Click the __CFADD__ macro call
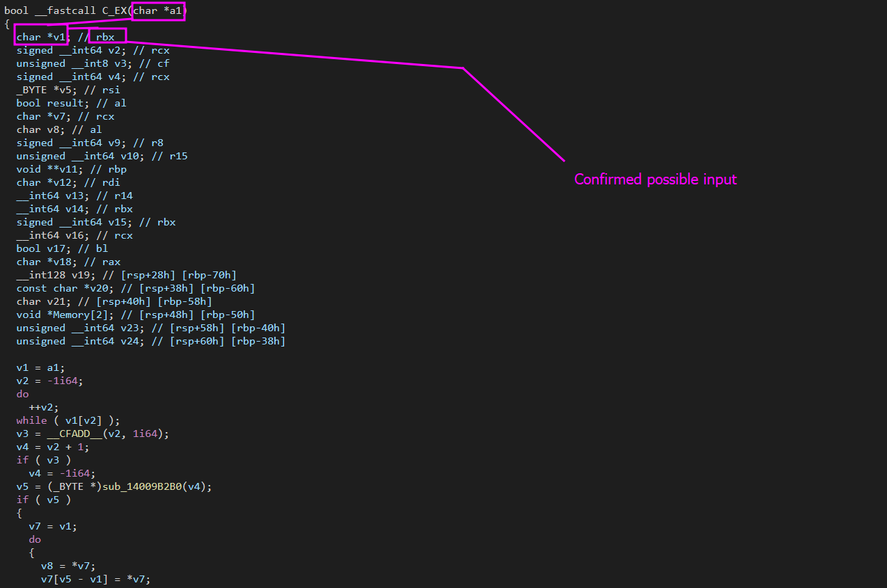 click(x=74, y=434)
